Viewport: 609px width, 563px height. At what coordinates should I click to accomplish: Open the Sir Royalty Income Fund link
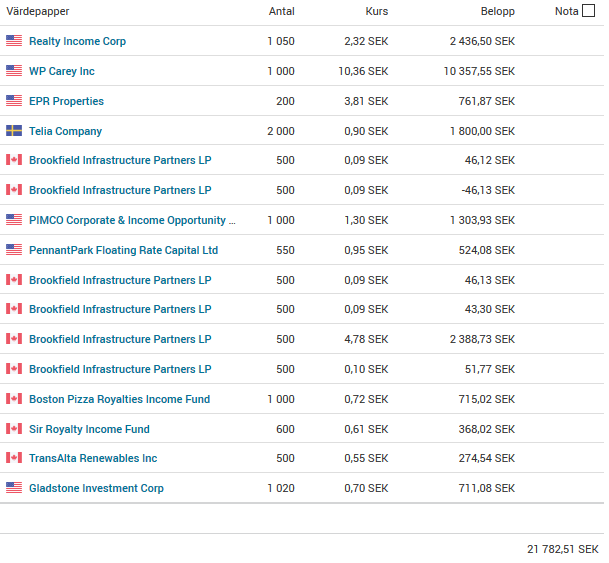[89, 429]
